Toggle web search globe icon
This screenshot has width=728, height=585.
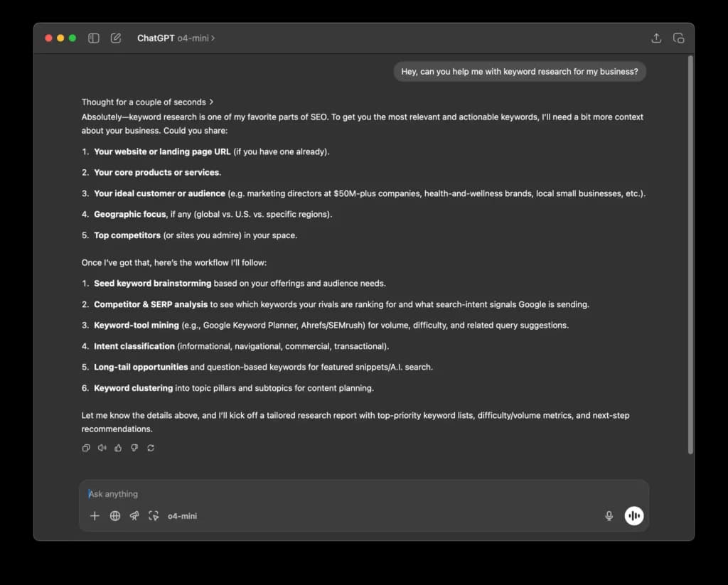tap(114, 516)
